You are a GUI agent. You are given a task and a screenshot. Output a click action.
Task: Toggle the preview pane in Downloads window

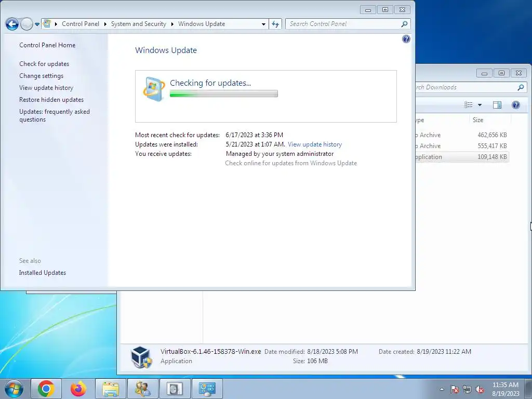click(497, 105)
